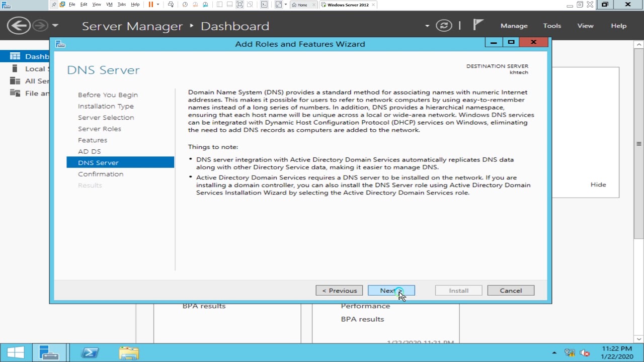Open the VMware Edit menu
Image resolution: width=644 pixels, height=362 pixels.
[84, 5]
